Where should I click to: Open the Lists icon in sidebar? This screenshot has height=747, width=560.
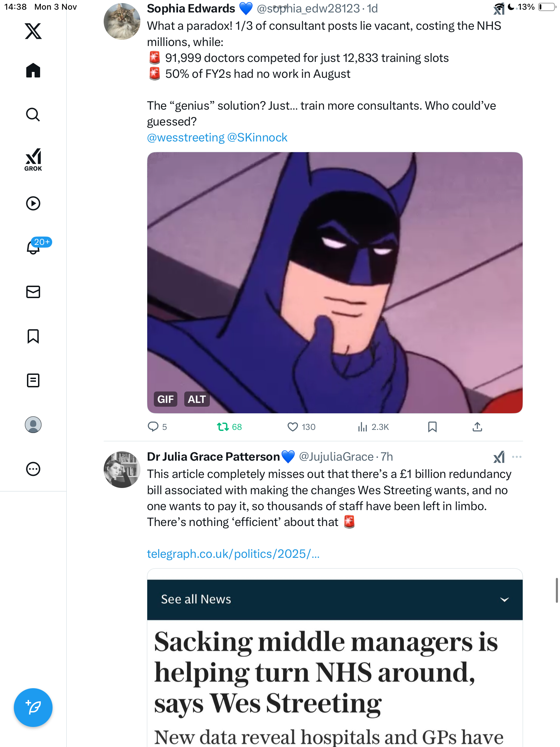click(33, 380)
